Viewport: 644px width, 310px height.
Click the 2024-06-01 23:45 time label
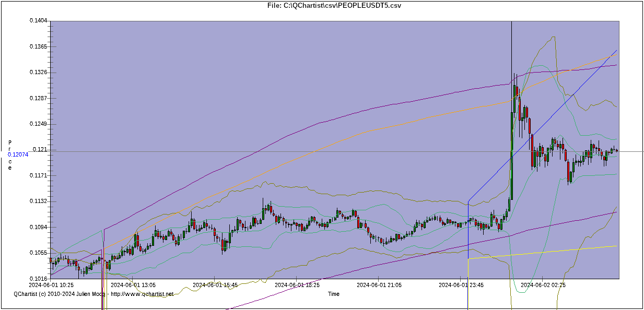[x=461, y=285]
